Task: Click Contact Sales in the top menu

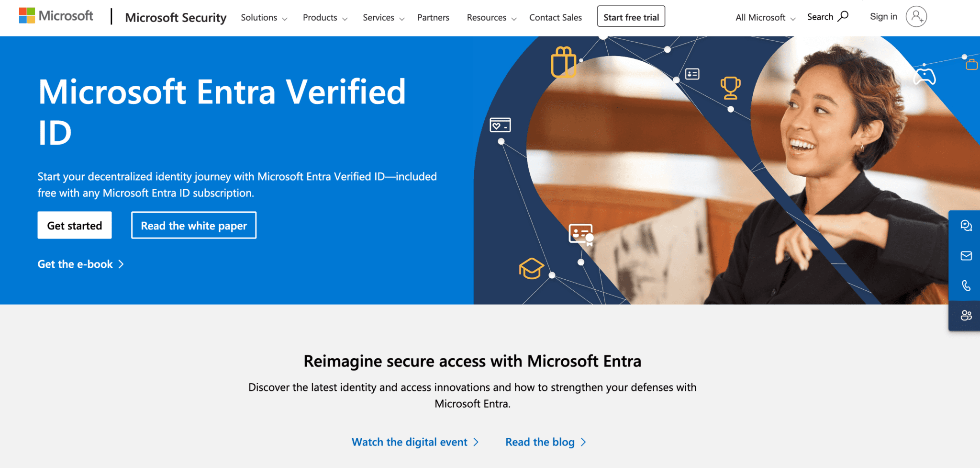Action: click(x=555, y=17)
